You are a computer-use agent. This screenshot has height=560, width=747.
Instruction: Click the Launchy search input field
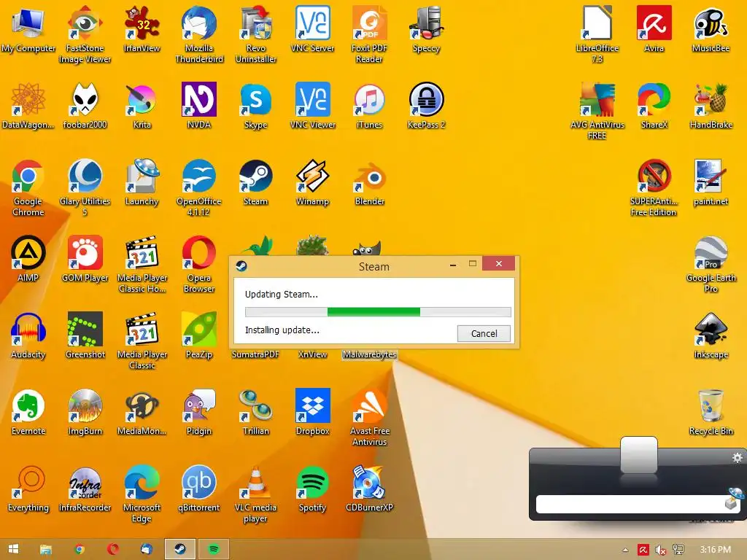(630, 504)
